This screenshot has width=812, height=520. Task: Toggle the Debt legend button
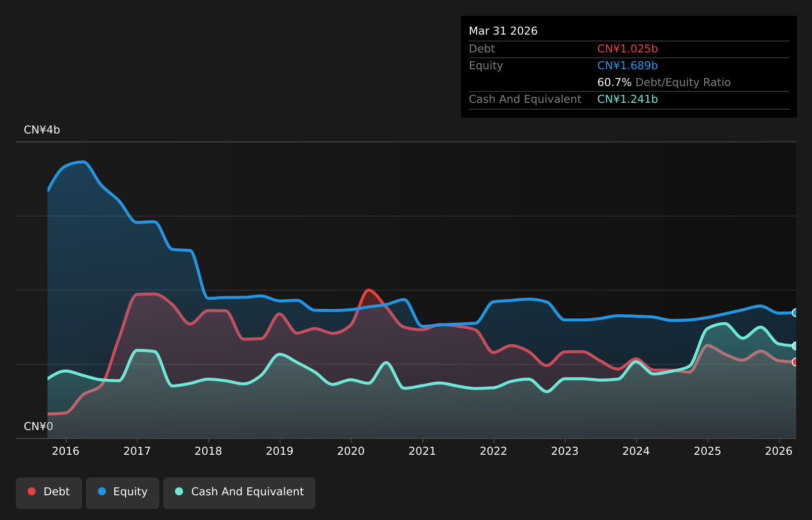49,493
